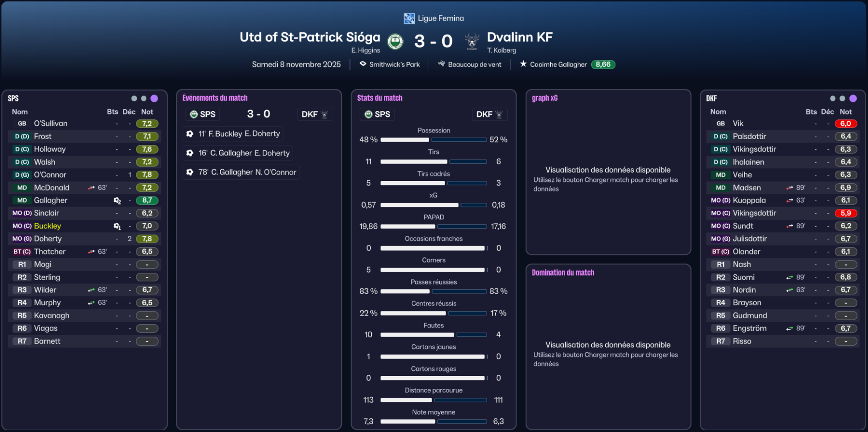Click the goal icon for 11' Buckley goal
The height and width of the screenshot is (432, 868).
[190, 134]
